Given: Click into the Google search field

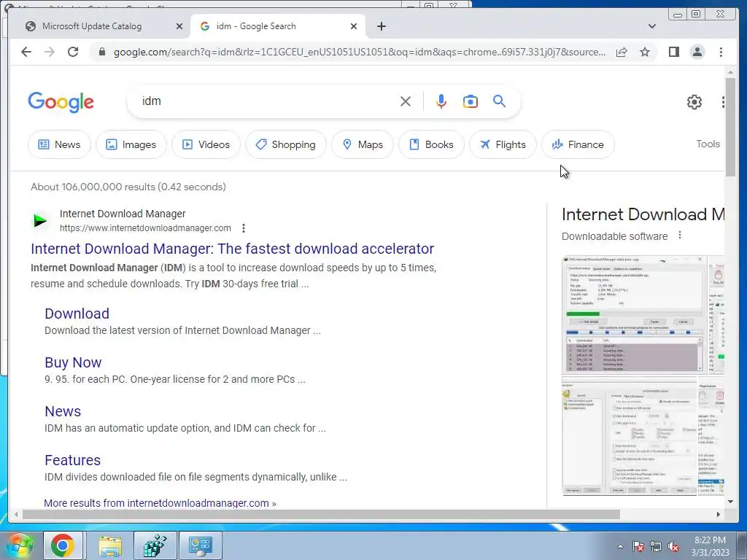Looking at the screenshot, I should click(267, 101).
